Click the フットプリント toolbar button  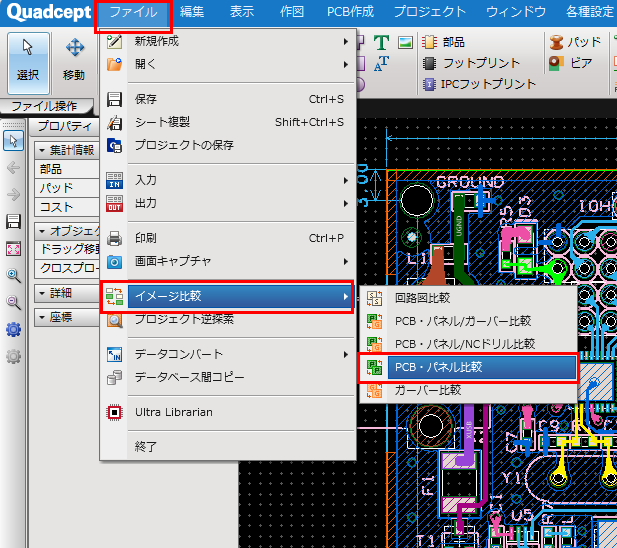click(471, 63)
